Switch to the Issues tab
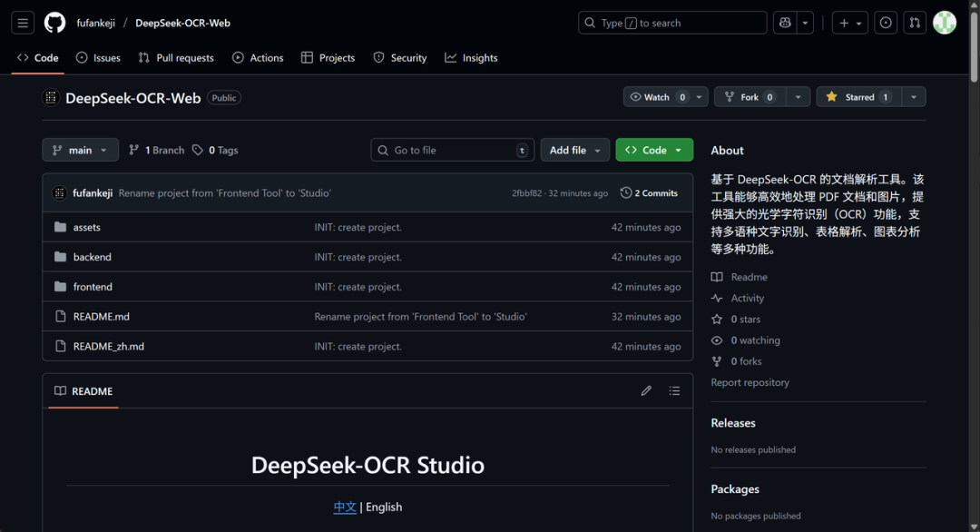 tap(98, 57)
